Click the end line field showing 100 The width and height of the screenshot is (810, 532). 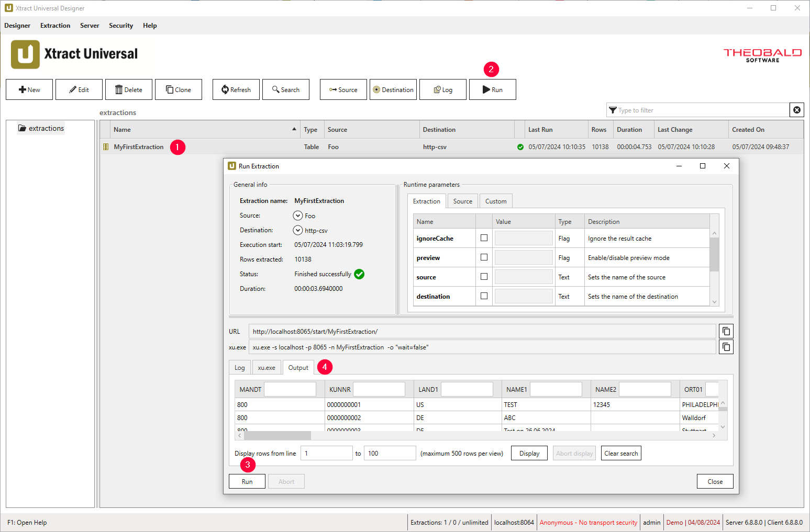[x=390, y=453]
